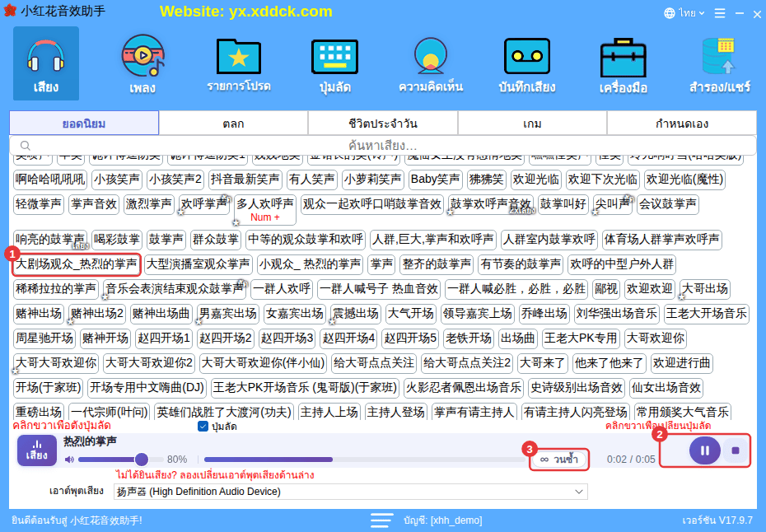Image resolution: width=766 pixels, height=532 pixels.
Task: Switch to the ตลก tab
Action: coord(233,123)
